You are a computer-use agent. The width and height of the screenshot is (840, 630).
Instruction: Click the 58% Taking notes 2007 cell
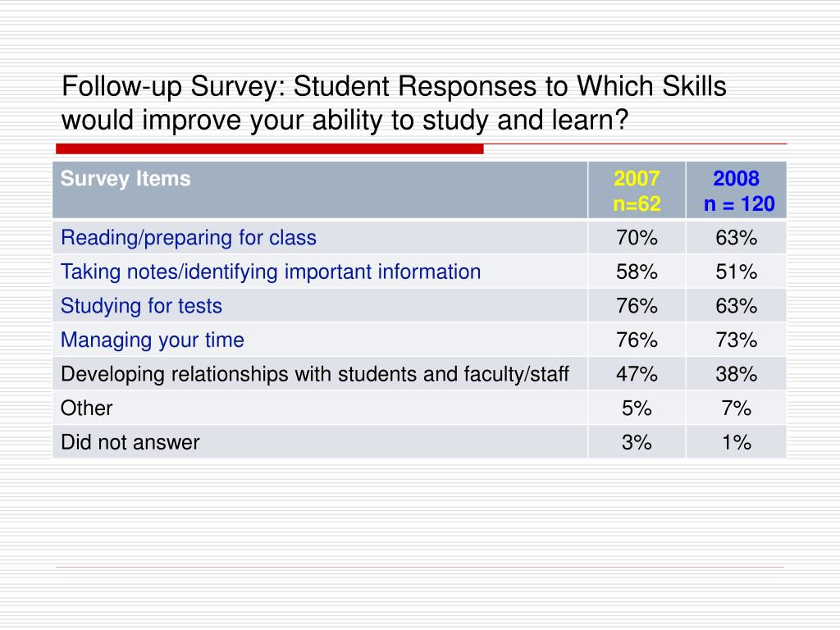click(x=637, y=272)
